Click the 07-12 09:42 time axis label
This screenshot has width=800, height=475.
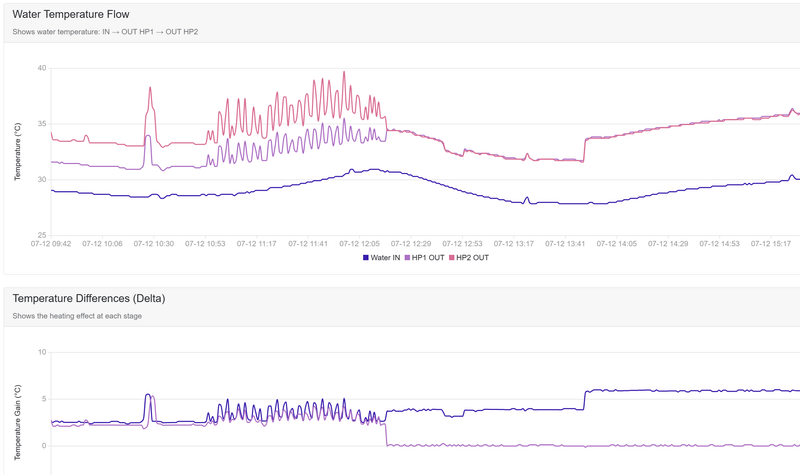coord(49,243)
